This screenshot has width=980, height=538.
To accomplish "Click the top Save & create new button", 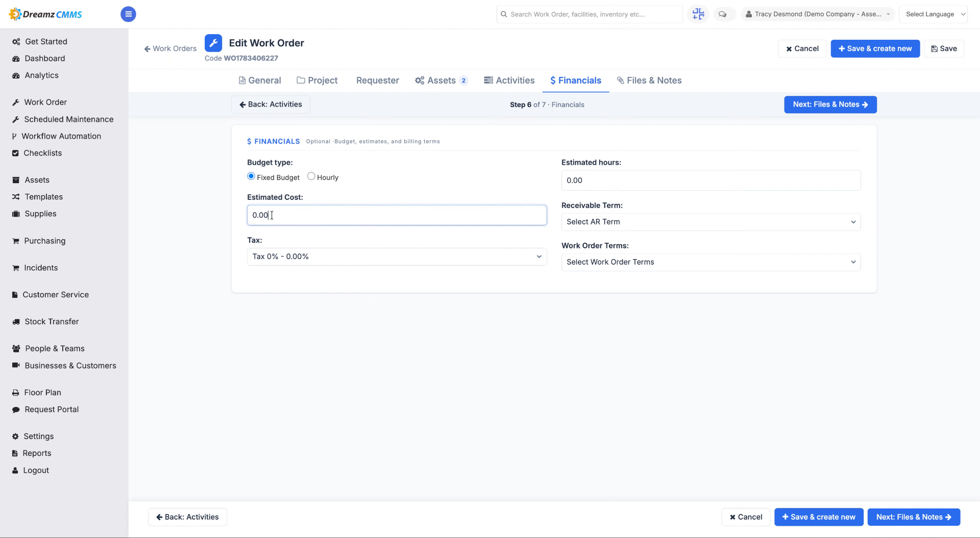I will click(x=875, y=49).
